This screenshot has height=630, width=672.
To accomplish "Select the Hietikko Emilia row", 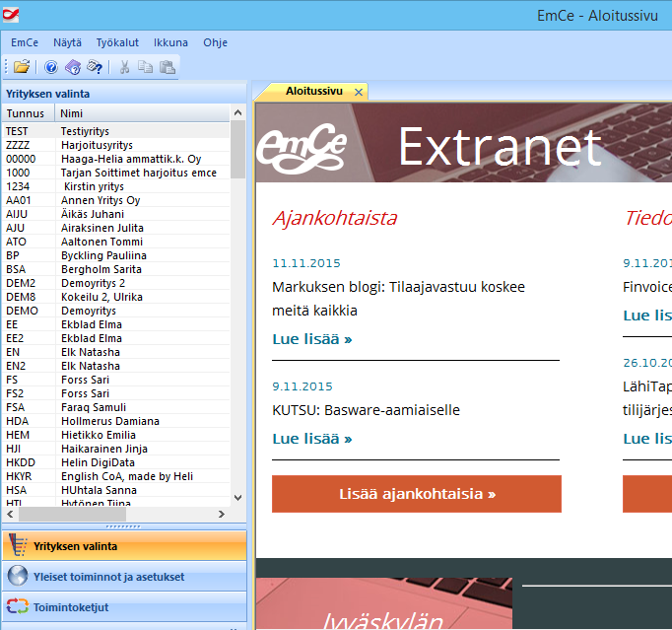I will point(116,435).
